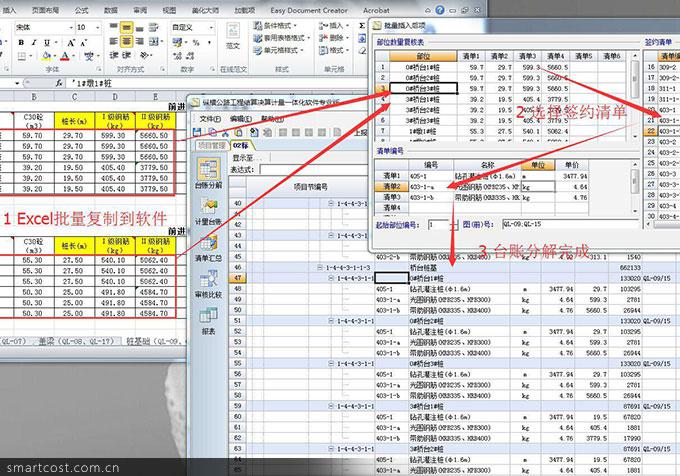Click the 部位 column header in dialog
This screenshot has height=476, width=680.
coord(423,56)
